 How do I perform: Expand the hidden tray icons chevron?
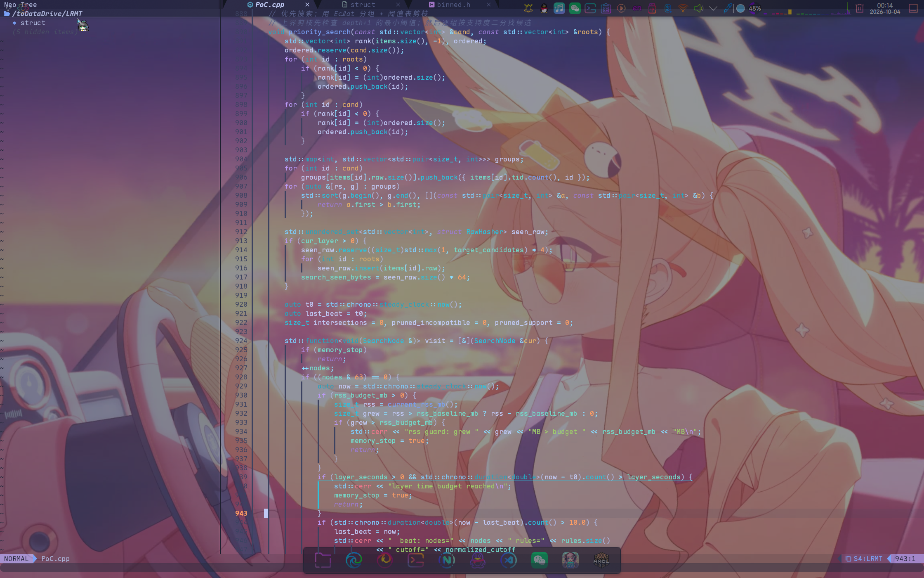click(713, 8)
